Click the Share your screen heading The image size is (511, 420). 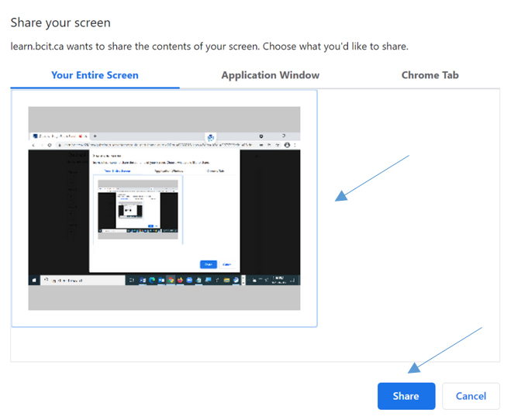60,23
